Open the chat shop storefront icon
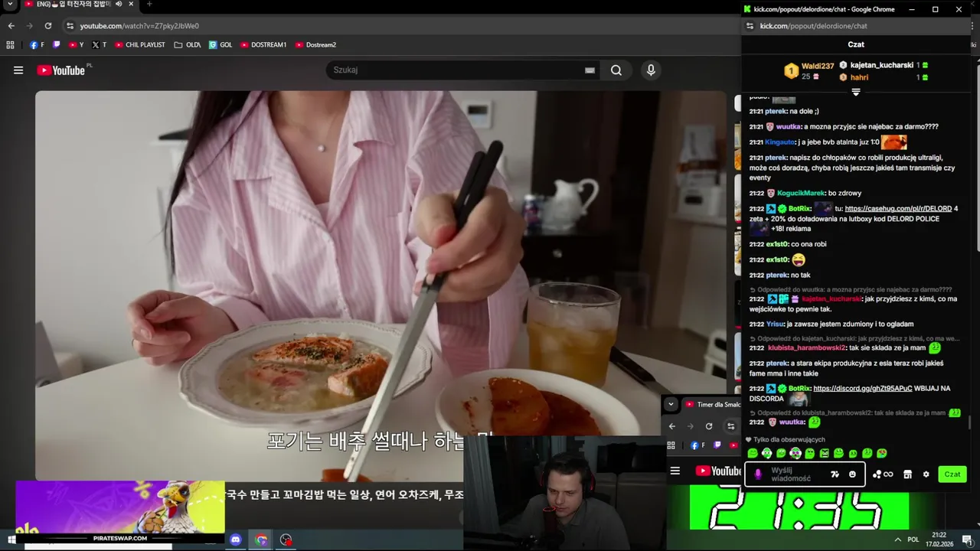980x551 pixels. point(907,474)
